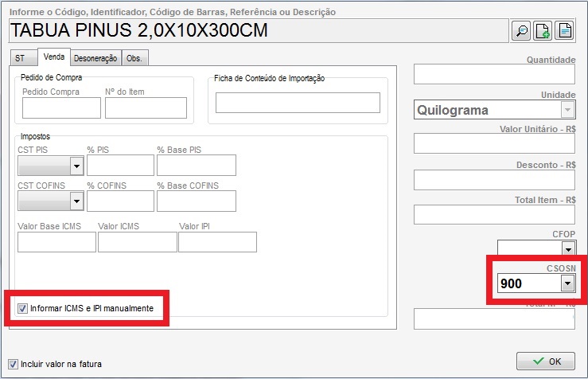
Task: Expand the Unidade dropdown showing Quilograma
Action: click(567, 110)
